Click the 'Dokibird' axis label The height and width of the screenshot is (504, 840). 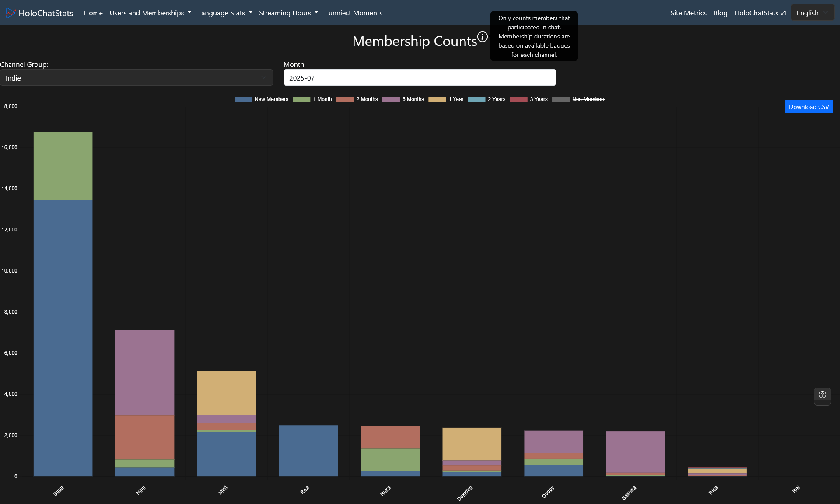tap(465, 493)
